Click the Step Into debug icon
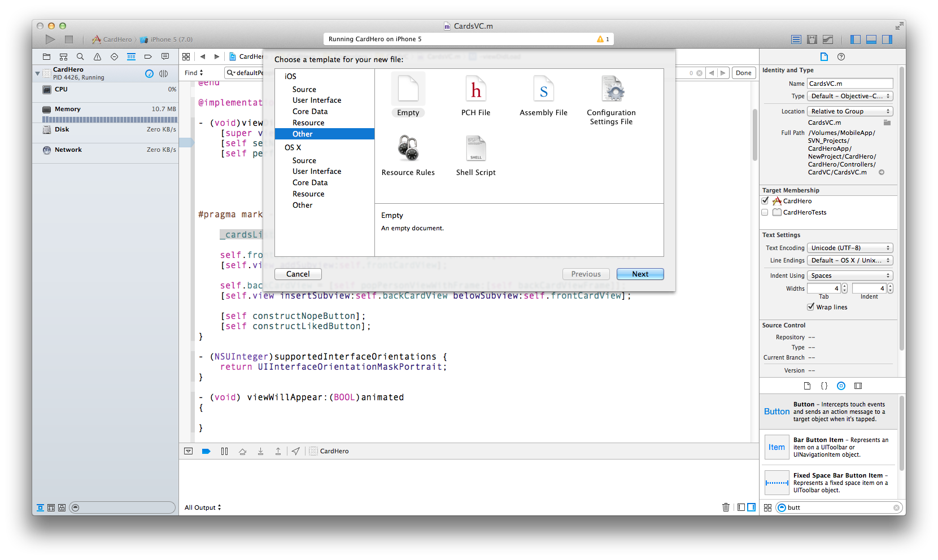The height and width of the screenshot is (560, 938). pyautogui.click(x=260, y=451)
